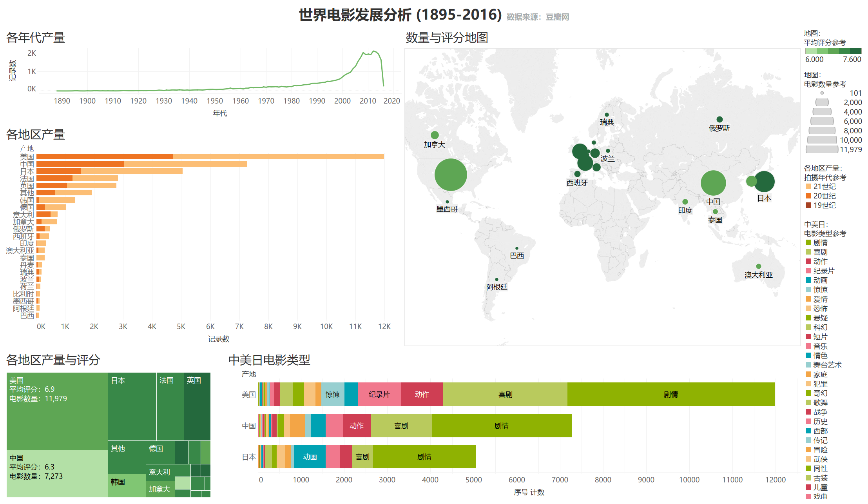Select the 日本 tile in the treemap
Viewport: 868px width, 504px height.
(x=132, y=406)
